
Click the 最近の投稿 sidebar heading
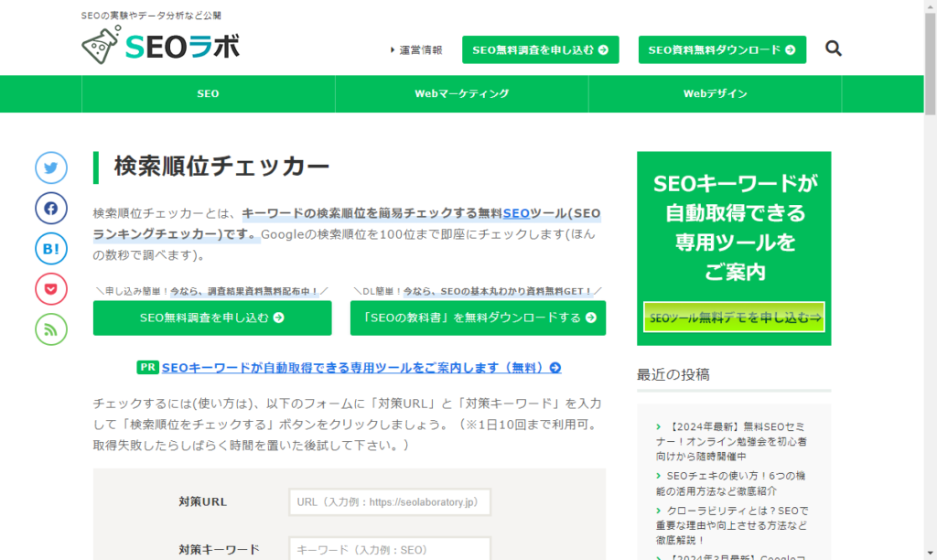click(x=673, y=375)
